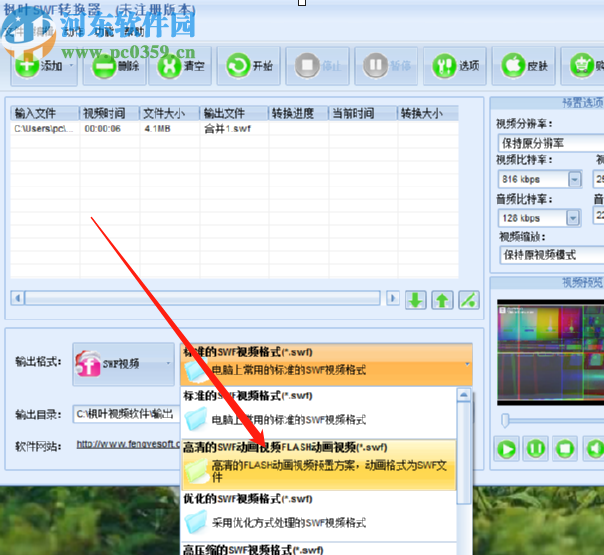Open 选项 options from the toolbar

pyautogui.click(x=455, y=66)
